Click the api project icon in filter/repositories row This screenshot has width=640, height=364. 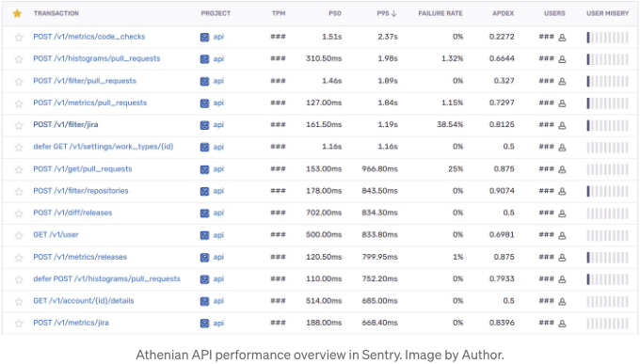click(x=204, y=191)
